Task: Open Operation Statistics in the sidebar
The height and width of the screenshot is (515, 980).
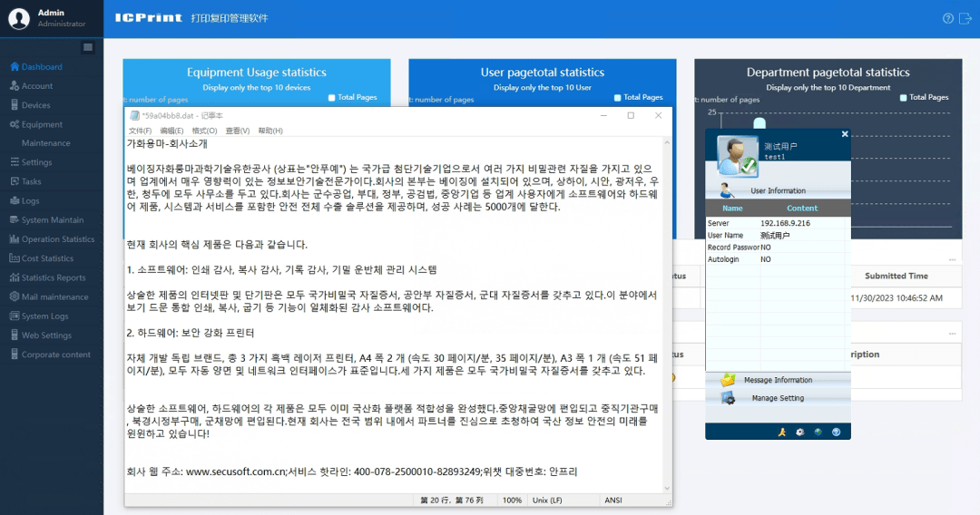Action: 57,239
